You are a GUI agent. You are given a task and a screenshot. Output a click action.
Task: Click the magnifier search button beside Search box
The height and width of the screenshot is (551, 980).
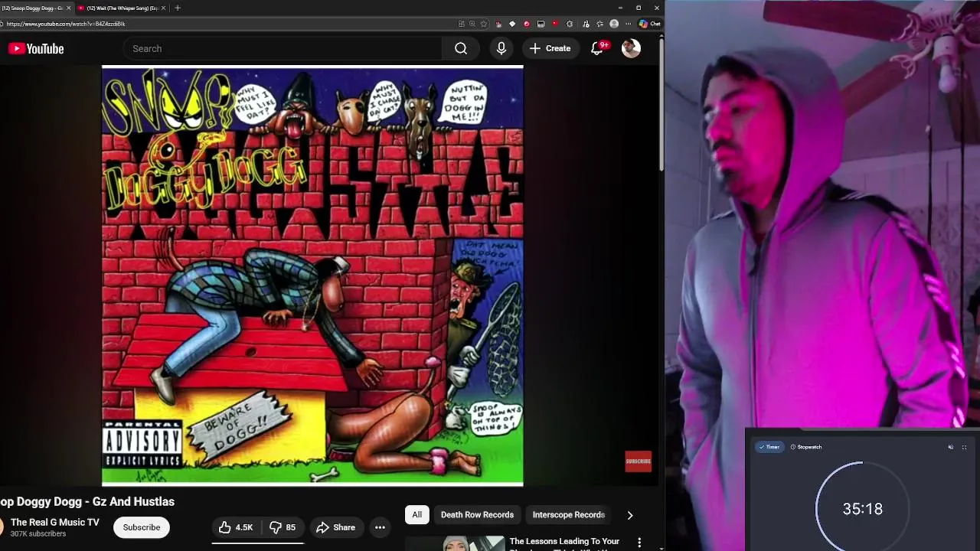tap(461, 48)
